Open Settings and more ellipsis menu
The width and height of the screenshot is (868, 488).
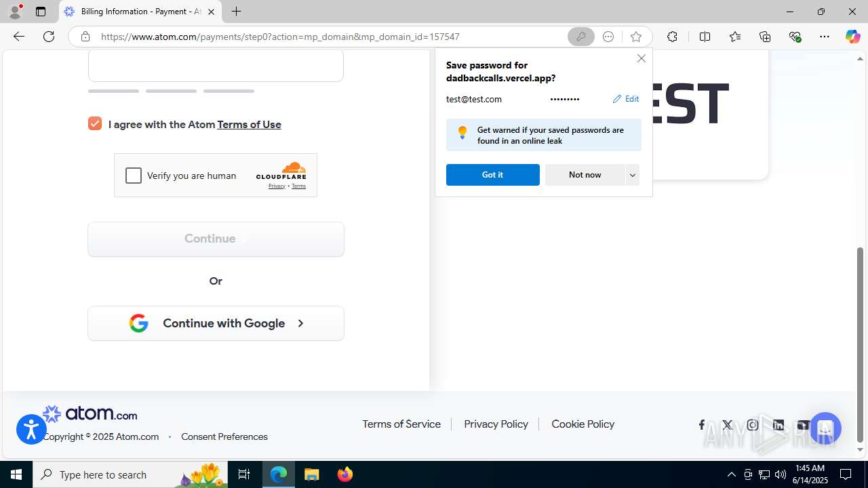[x=825, y=37]
